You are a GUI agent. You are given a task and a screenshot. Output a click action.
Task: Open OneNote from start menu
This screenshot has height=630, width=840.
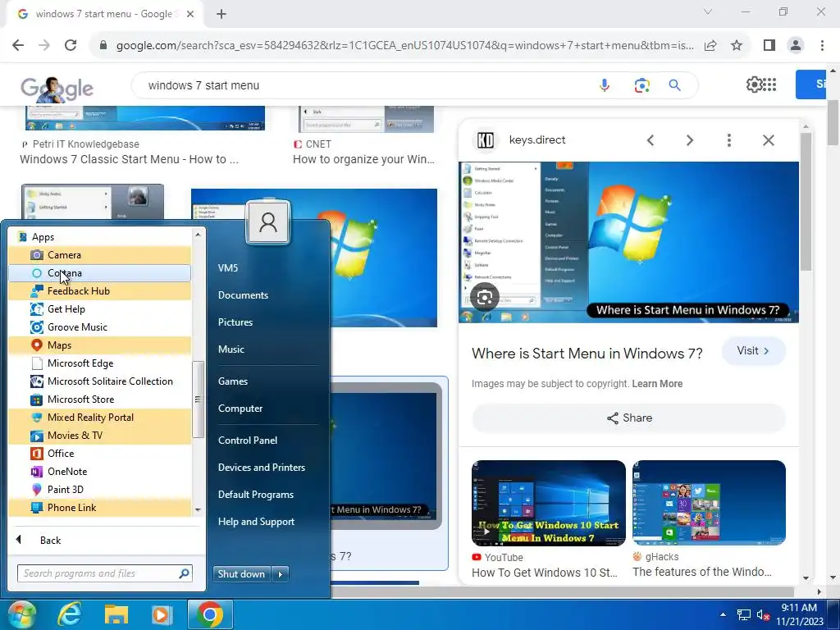pyautogui.click(x=99, y=472)
